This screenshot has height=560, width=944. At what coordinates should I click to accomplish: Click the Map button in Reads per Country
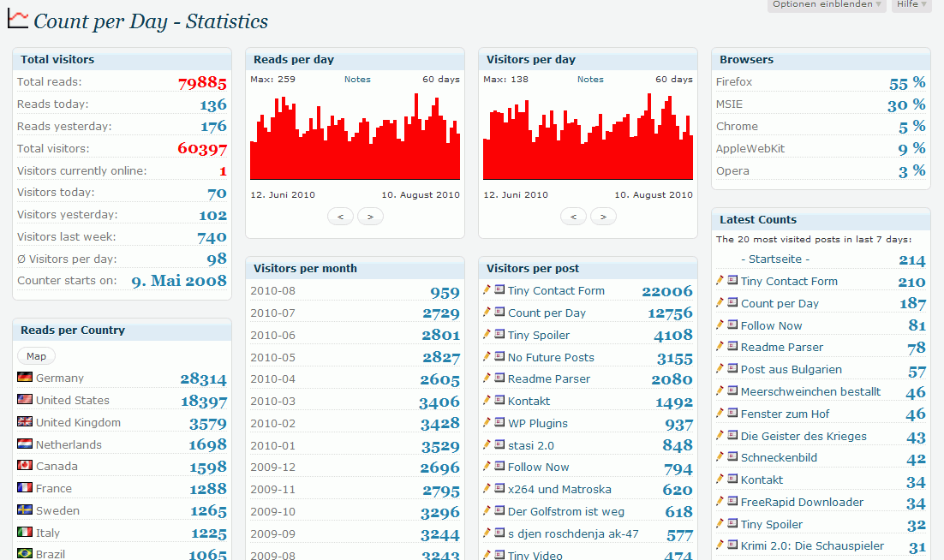click(36, 356)
